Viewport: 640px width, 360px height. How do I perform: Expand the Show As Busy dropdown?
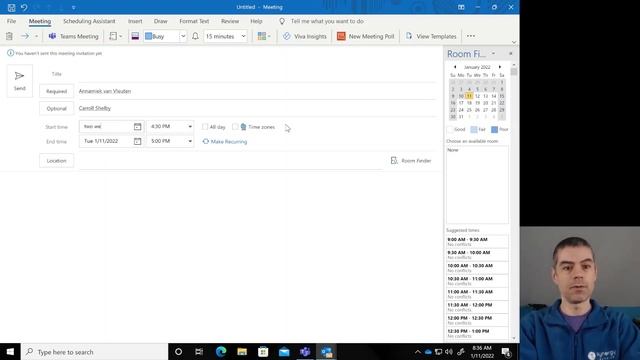[183, 36]
